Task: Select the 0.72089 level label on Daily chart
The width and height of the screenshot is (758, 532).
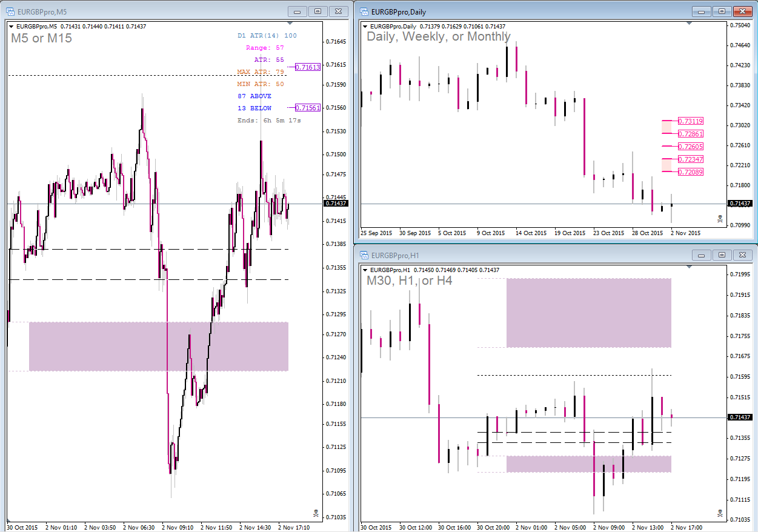Action: (691, 172)
